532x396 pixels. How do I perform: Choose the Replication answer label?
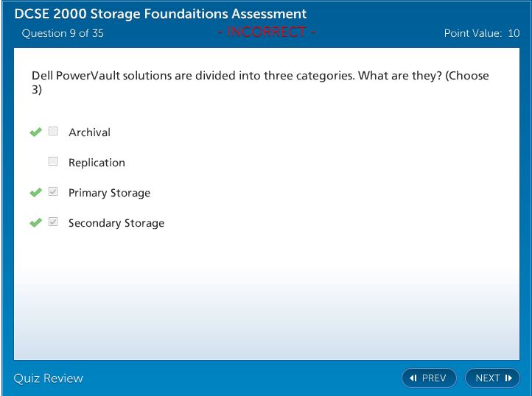(x=97, y=163)
